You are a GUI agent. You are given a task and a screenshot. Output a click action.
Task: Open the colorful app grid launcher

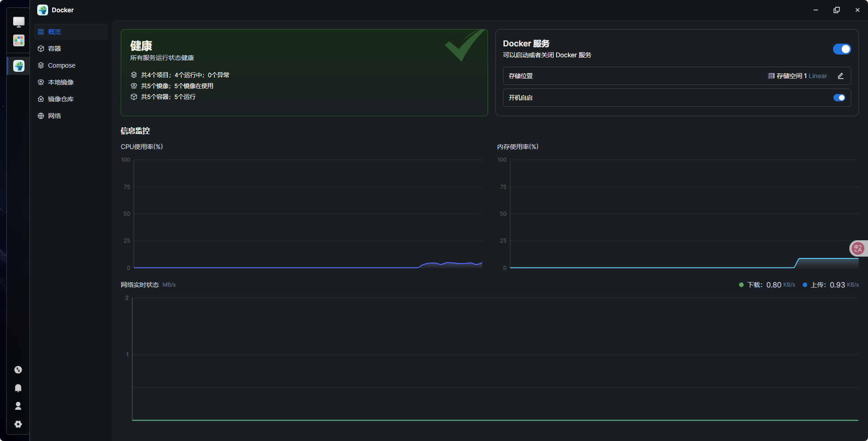point(19,41)
